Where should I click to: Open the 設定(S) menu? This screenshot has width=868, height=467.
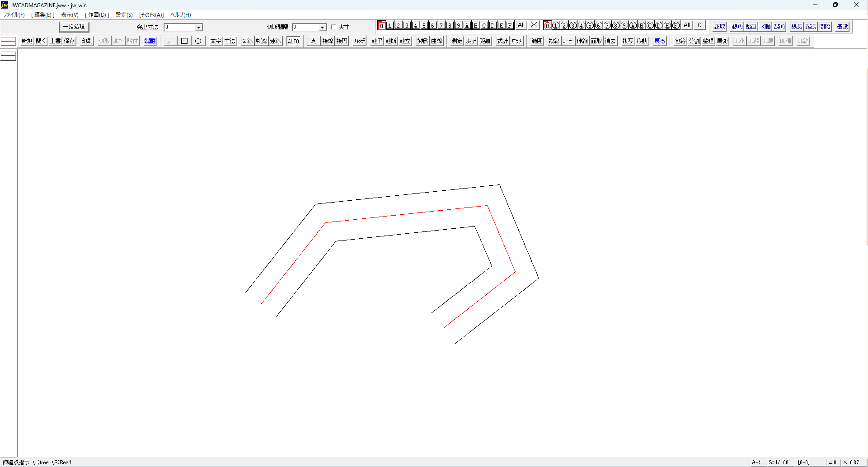124,15
